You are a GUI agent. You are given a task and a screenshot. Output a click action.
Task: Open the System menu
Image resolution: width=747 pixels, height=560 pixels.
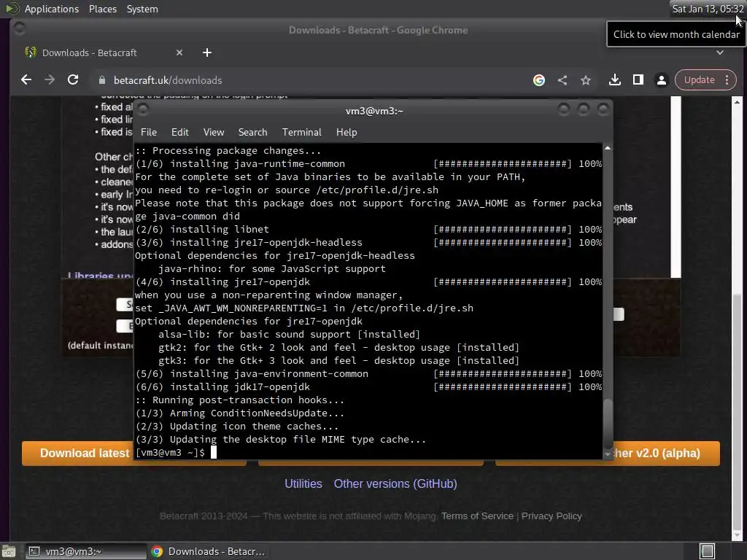(142, 9)
